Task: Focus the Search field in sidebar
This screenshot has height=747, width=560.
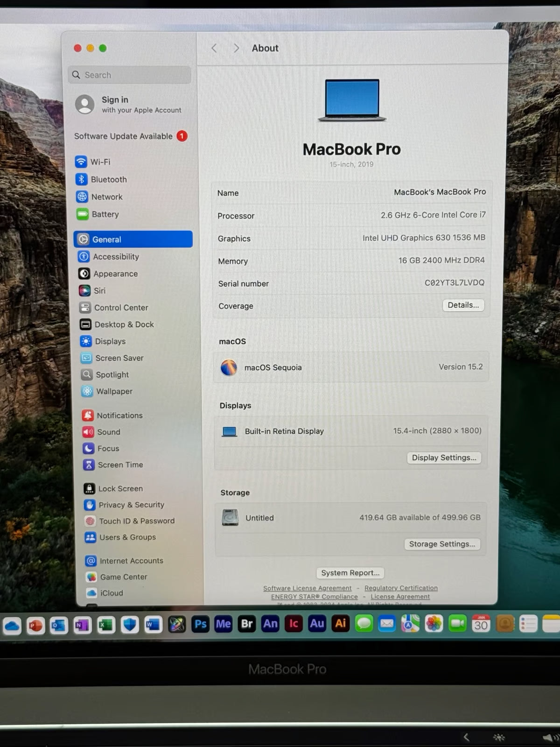Action: tap(130, 75)
